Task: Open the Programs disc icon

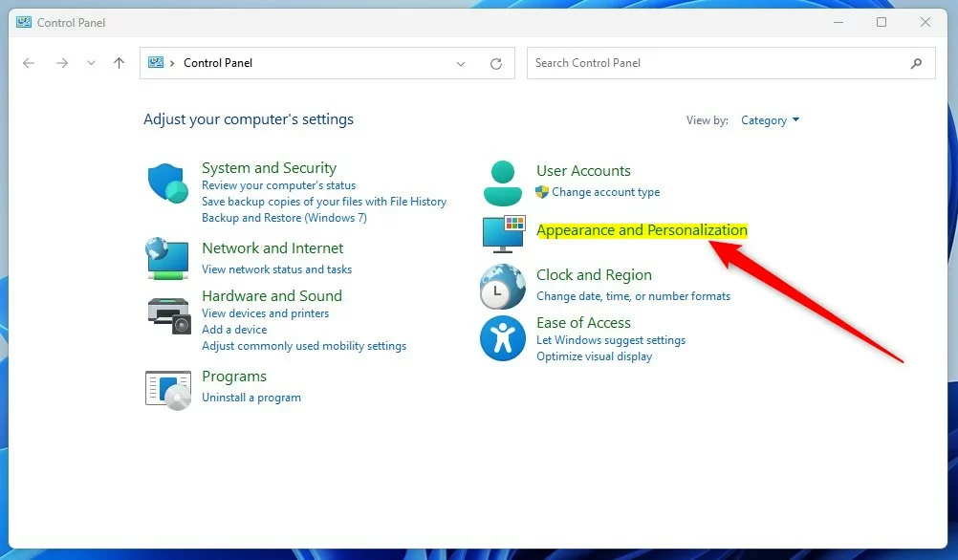Action: (168, 390)
